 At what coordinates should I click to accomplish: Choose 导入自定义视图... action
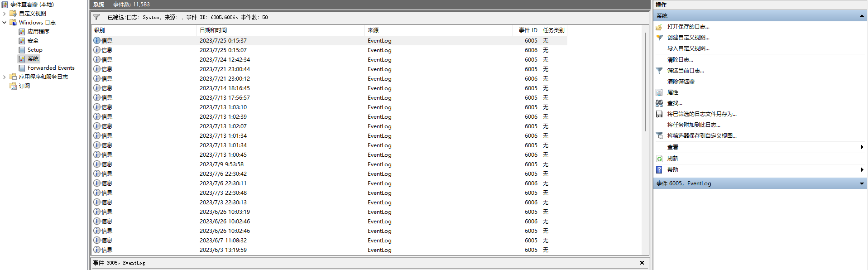pyautogui.click(x=688, y=48)
